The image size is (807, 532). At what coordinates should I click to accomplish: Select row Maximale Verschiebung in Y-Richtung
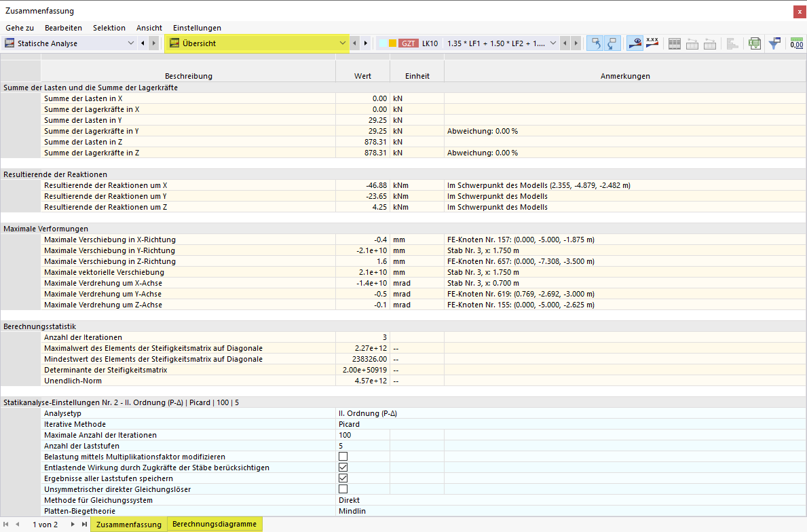pyautogui.click(x=423, y=250)
